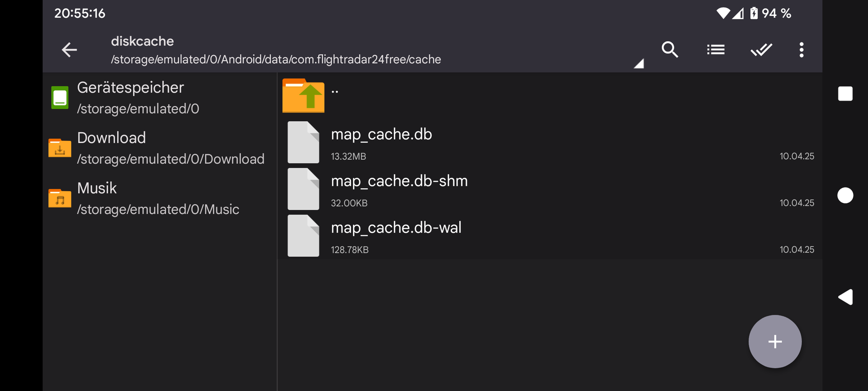Open the search magnifier icon
The height and width of the screenshot is (391, 868).
coord(670,50)
